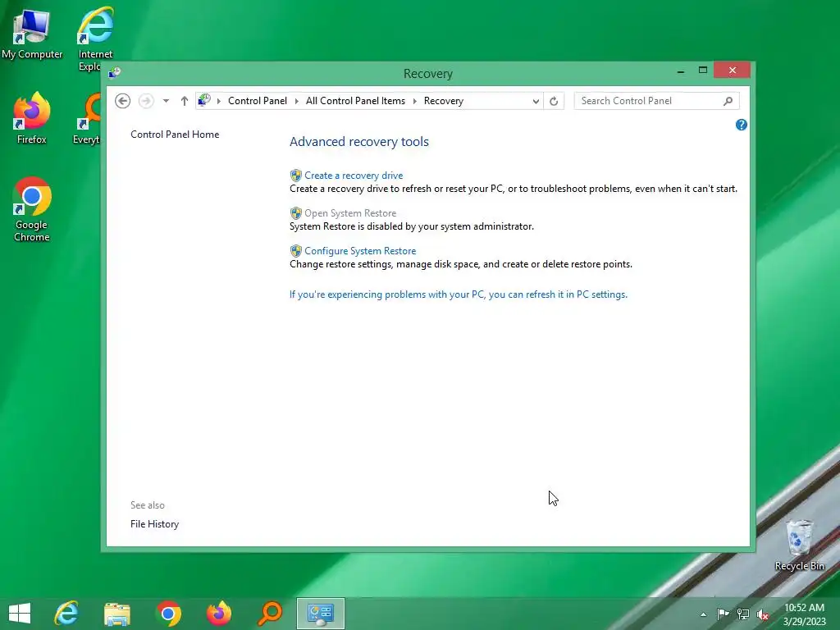
Task: Open Control Panel Home link
Action: coord(175,135)
